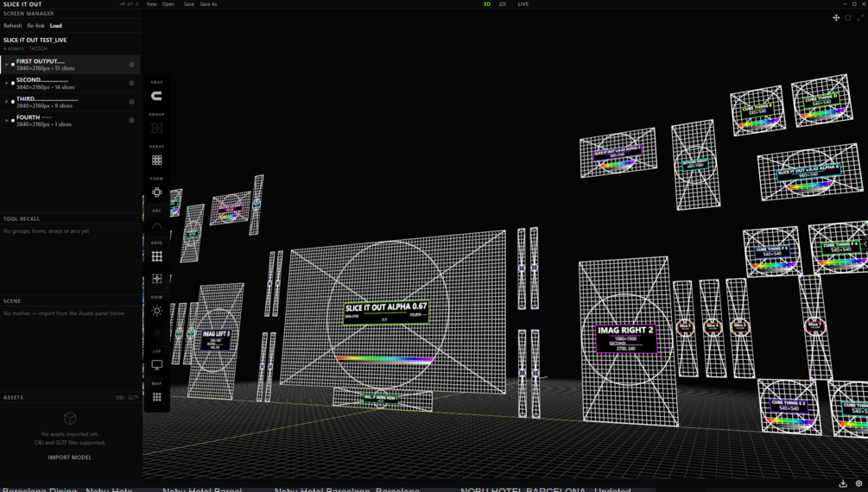Switch to the 3D view tab

(x=486, y=3)
